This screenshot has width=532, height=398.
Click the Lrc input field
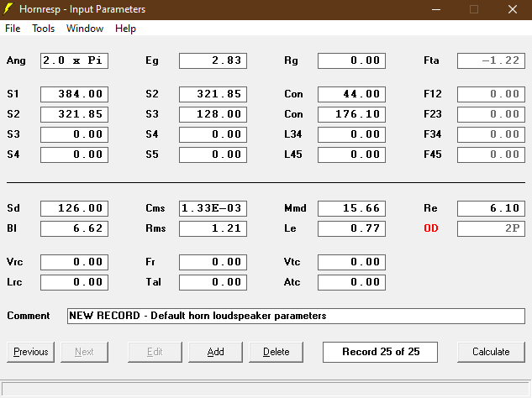(x=74, y=282)
